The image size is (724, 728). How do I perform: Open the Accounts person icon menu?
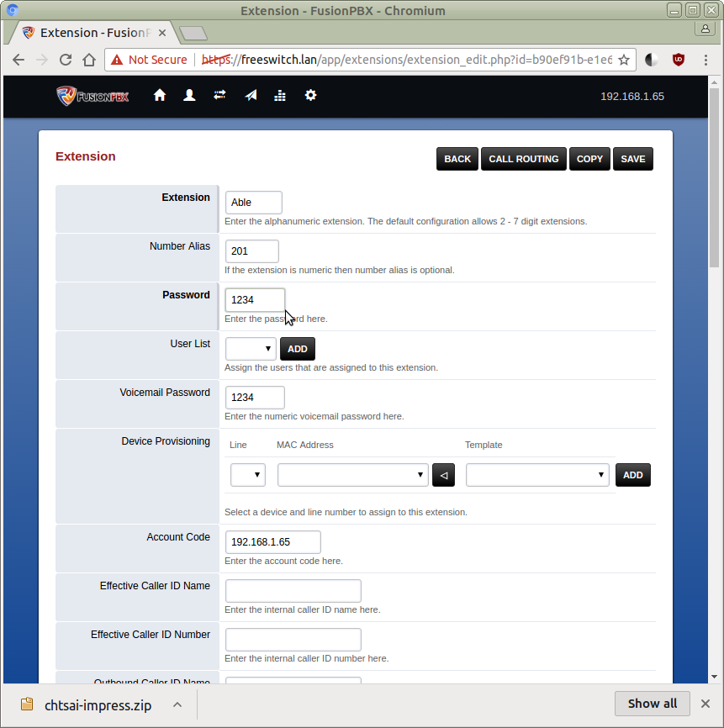point(189,96)
